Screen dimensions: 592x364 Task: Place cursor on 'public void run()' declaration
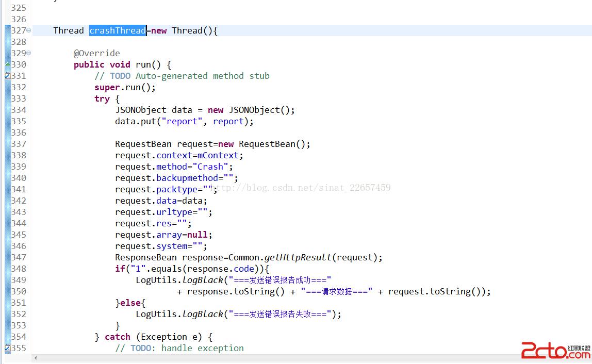point(122,64)
